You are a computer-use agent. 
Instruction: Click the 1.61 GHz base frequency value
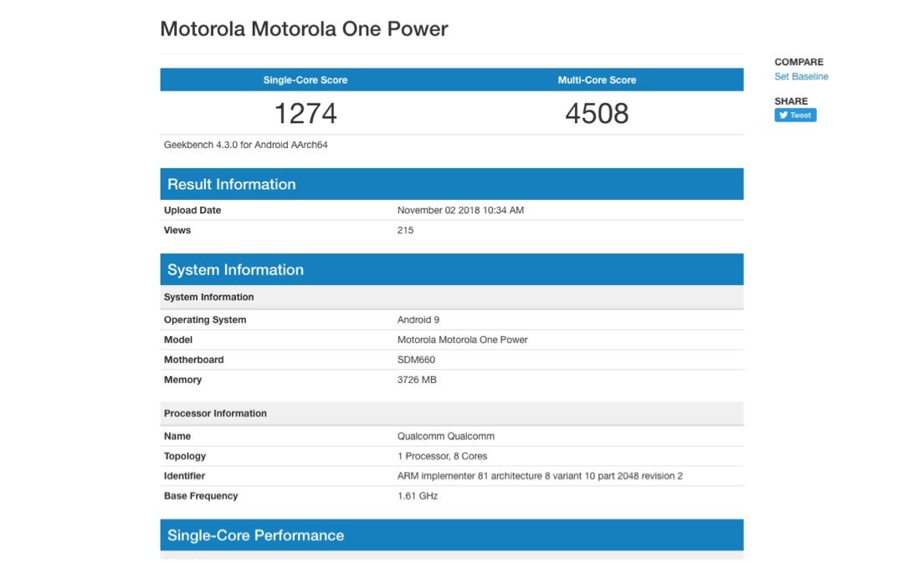(x=418, y=496)
